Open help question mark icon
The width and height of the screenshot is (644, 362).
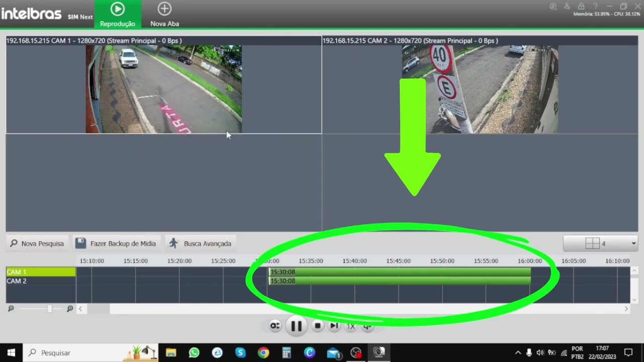[x=595, y=6]
